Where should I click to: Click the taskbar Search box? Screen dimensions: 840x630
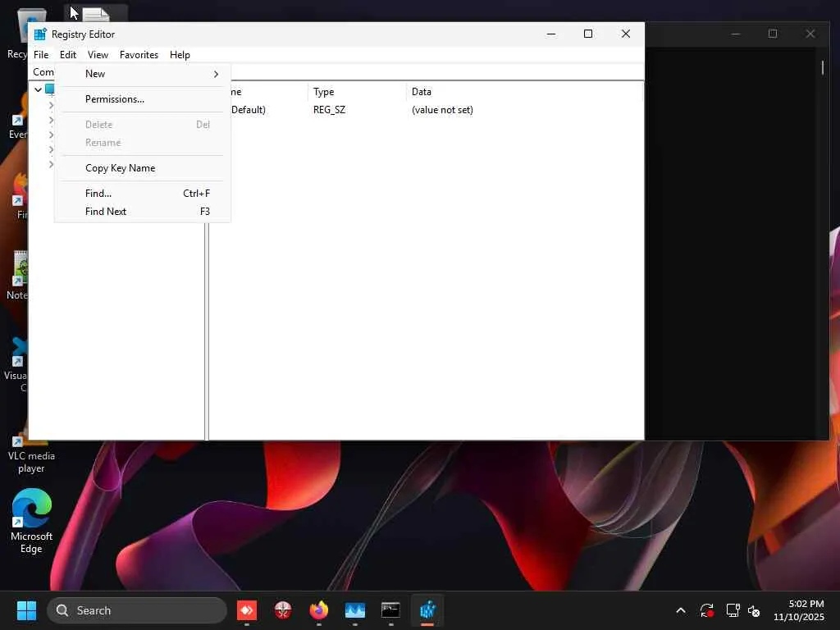click(x=137, y=610)
